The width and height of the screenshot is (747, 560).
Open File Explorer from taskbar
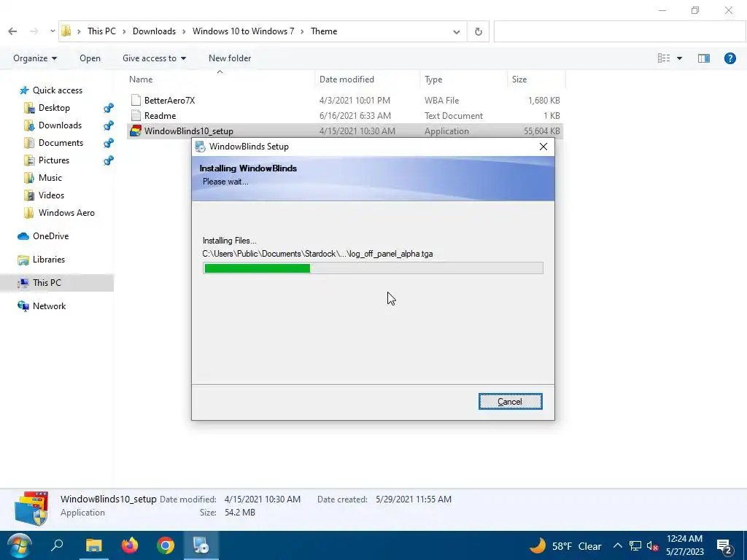point(94,545)
